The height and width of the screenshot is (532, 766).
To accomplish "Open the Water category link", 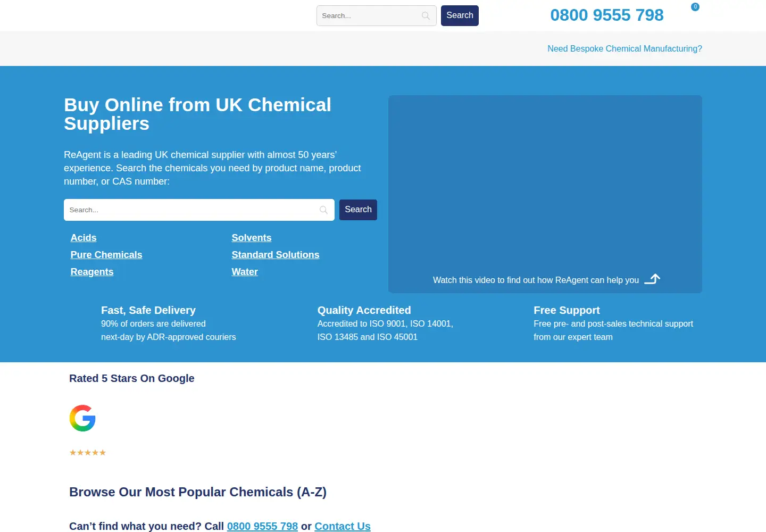I will point(245,272).
